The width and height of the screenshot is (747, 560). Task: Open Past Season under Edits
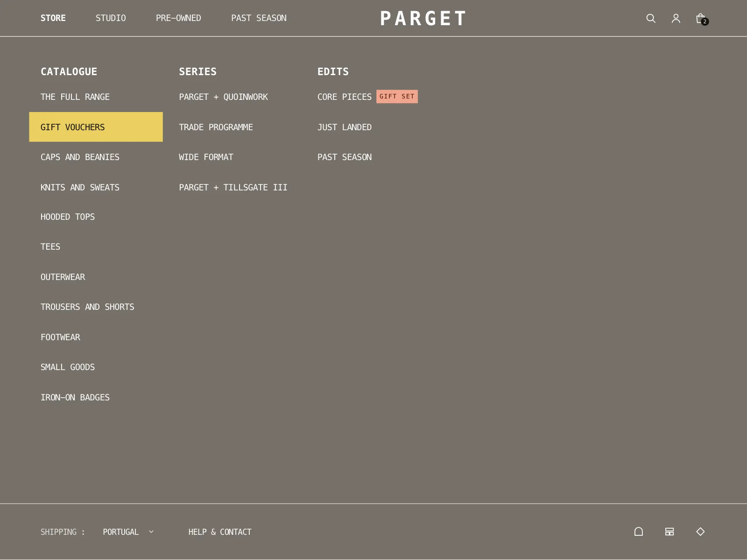(x=345, y=157)
